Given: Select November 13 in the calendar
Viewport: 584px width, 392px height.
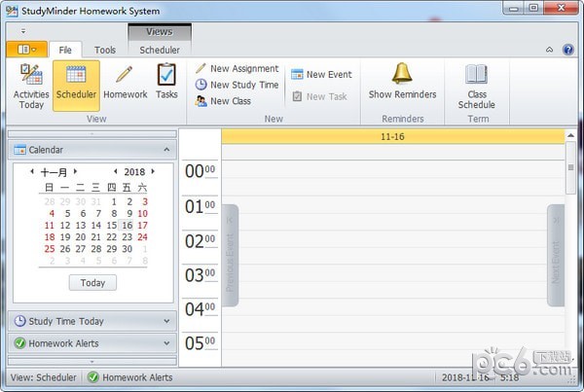Looking at the screenshot, I should coord(81,226).
